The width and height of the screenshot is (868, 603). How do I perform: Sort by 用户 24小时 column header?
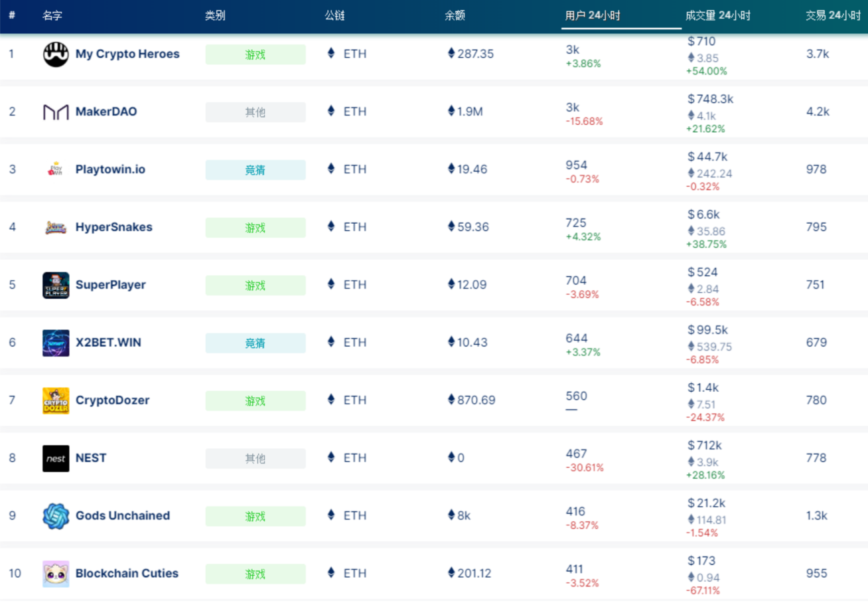tap(593, 16)
